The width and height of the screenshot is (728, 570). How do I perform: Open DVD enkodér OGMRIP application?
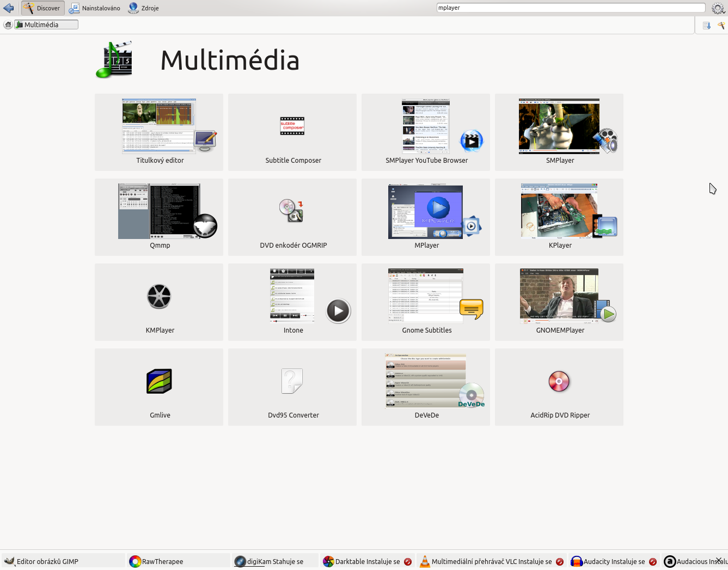(x=292, y=217)
